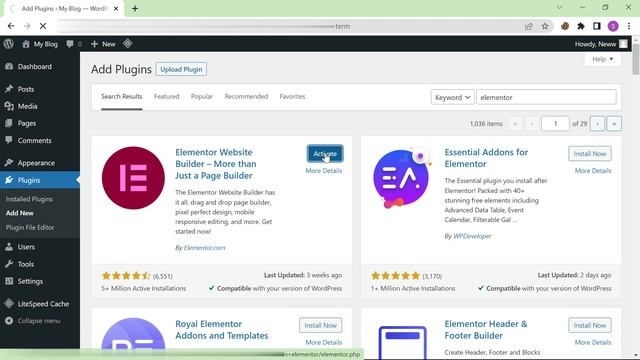640x360 pixels.
Task: Open WPDeveloper author link
Action: [x=472, y=236]
